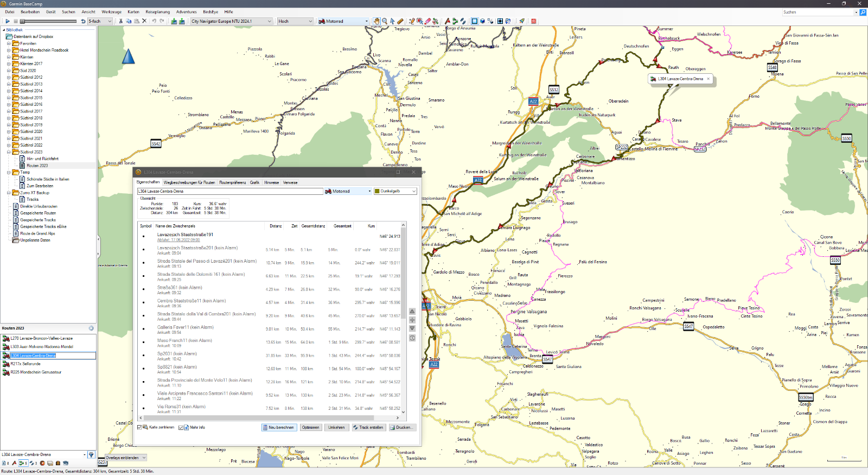868x475 pixels.
Task: Select route 'L270 Lavaze-Broncon-Valles-Lavaze'
Action: pyautogui.click(x=41, y=338)
